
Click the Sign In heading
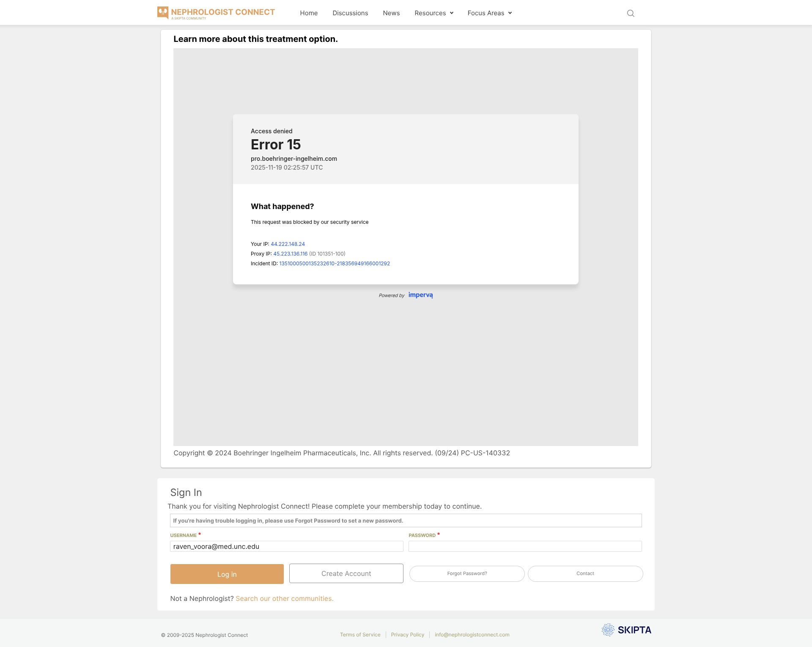(186, 493)
